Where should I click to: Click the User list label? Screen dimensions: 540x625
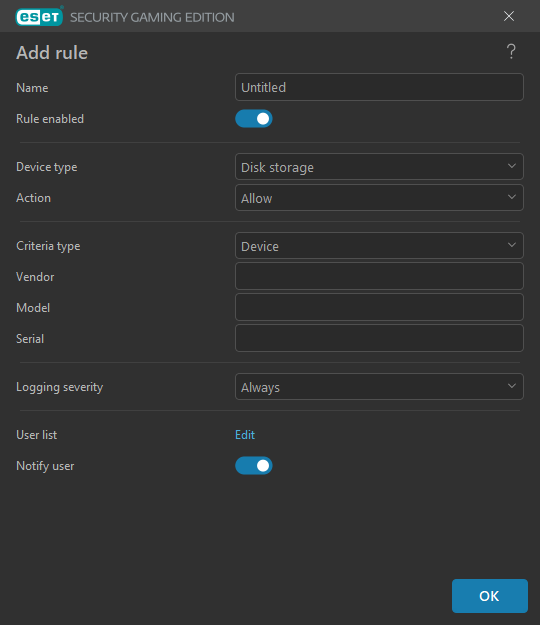pos(36,435)
